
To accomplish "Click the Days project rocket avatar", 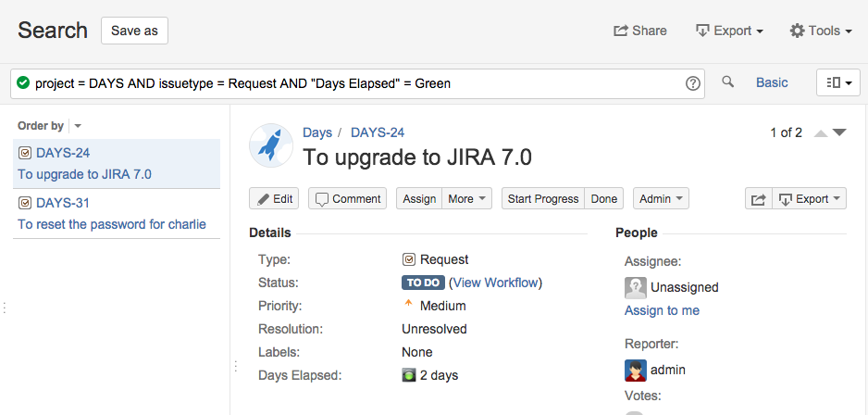I will click(x=271, y=145).
